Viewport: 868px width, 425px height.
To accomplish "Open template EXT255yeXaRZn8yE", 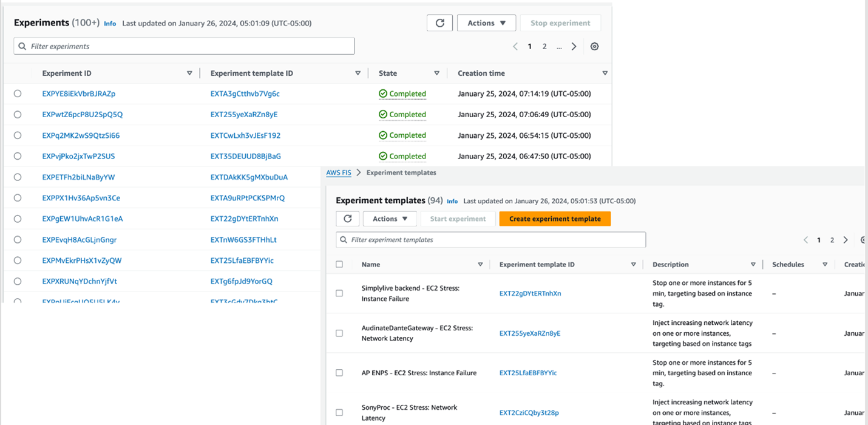I will coord(529,333).
